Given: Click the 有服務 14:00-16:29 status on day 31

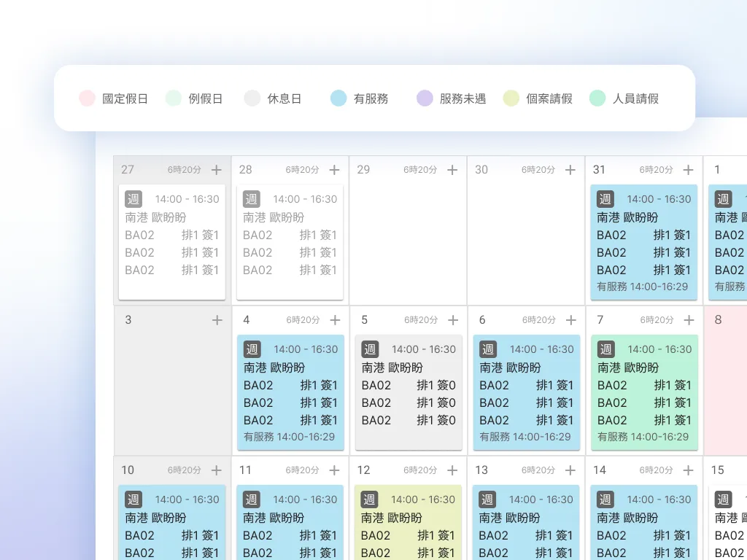Looking at the screenshot, I should pyautogui.click(x=642, y=287).
